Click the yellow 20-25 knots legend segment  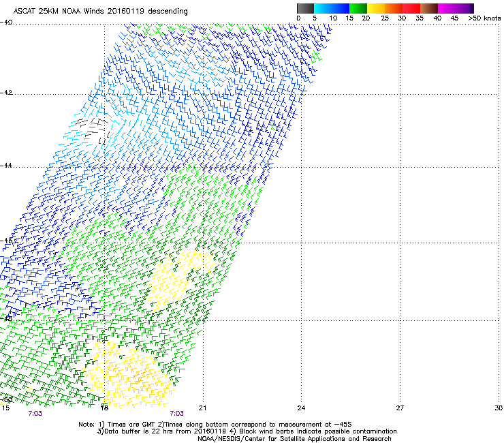pos(376,8)
